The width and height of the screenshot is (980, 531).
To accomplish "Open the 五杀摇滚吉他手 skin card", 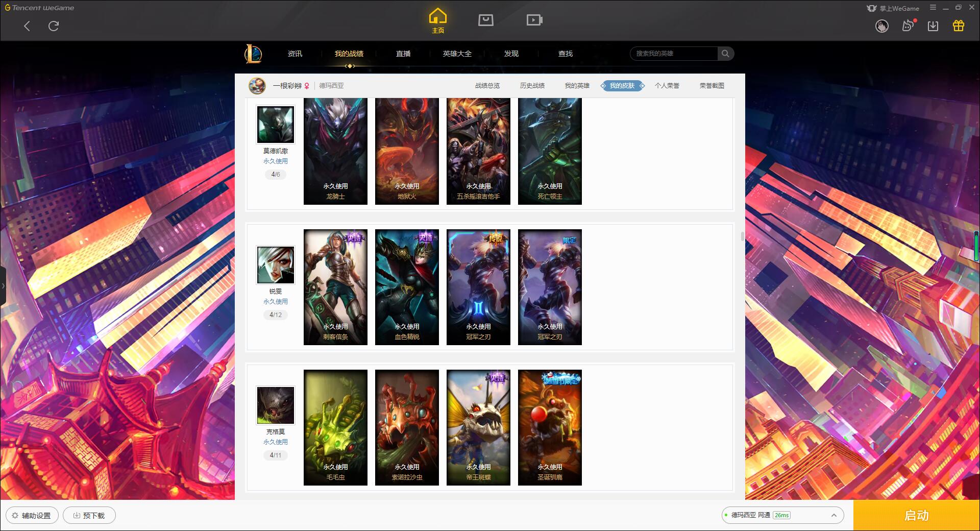I will tap(478, 151).
